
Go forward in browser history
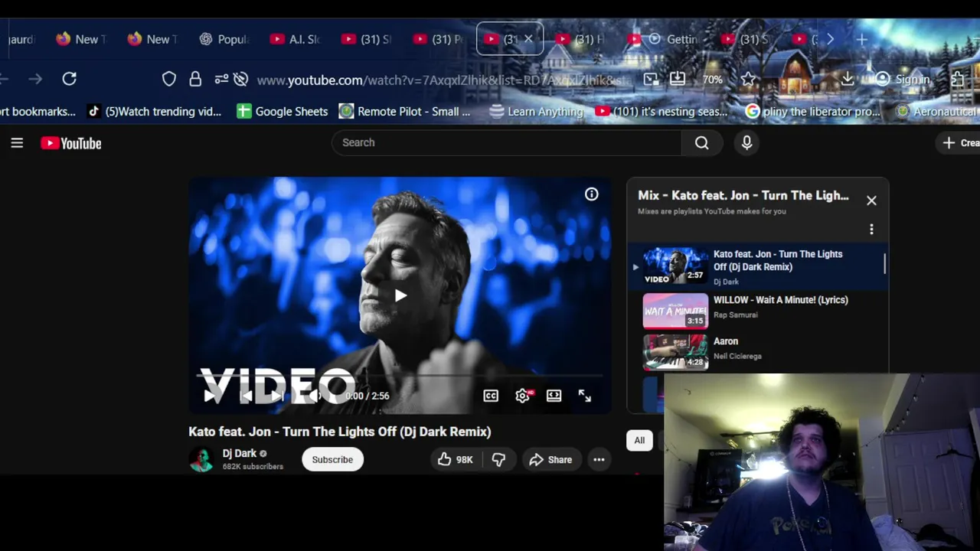(35, 79)
